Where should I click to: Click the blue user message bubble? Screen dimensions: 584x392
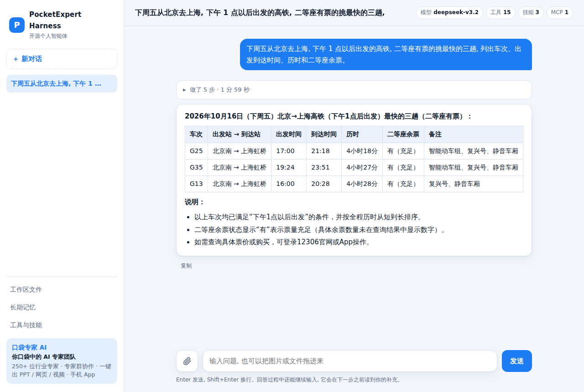(386, 54)
